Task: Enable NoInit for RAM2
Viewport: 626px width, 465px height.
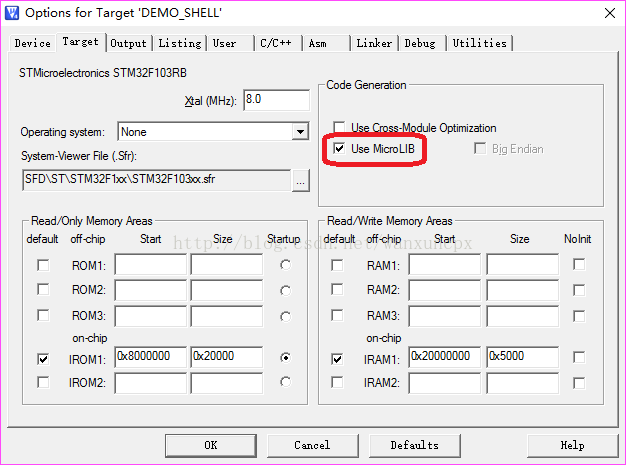Action: coord(579,290)
